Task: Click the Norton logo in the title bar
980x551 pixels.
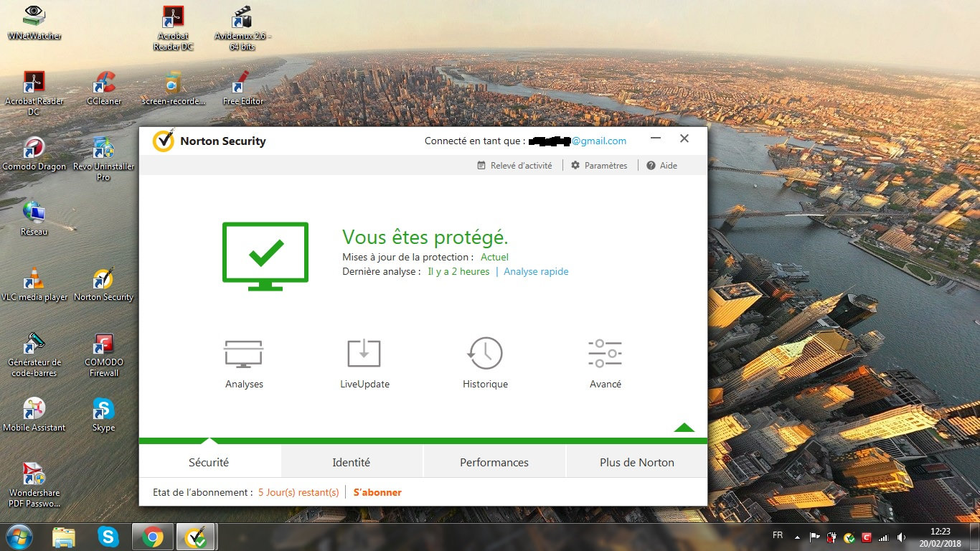Action: tap(164, 141)
